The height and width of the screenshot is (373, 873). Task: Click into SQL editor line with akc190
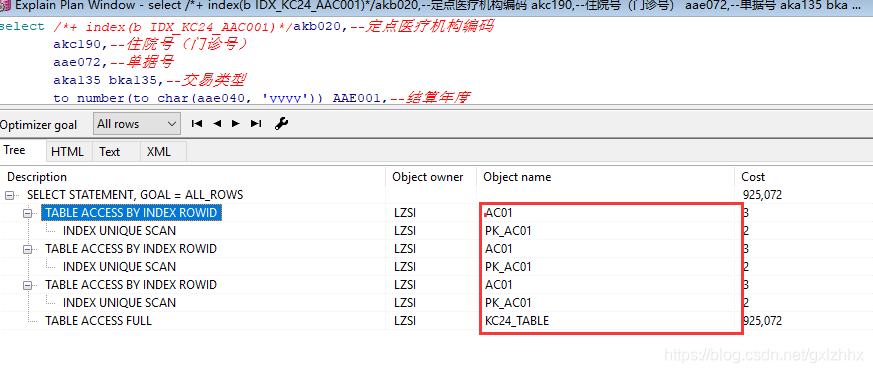coord(150,44)
